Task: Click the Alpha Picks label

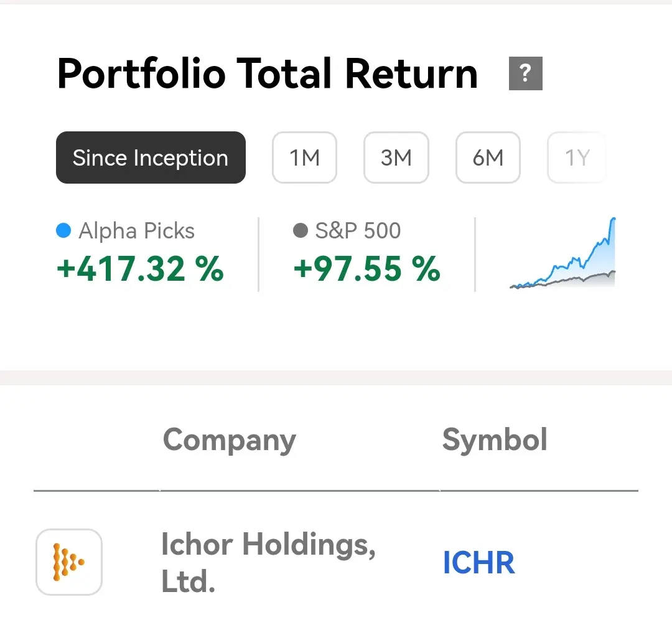Action: click(137, 231)
